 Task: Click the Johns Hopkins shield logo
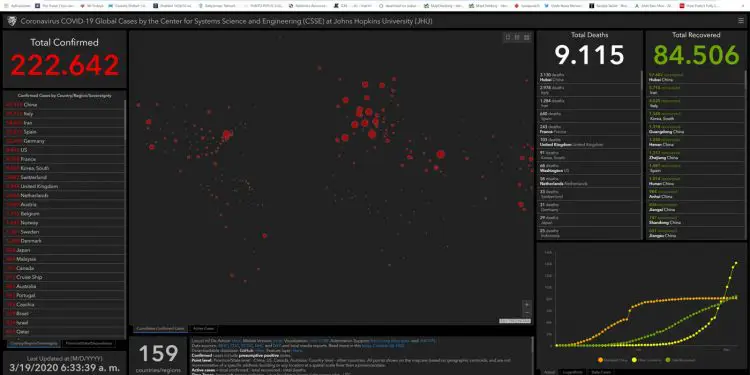pos(12,21)
